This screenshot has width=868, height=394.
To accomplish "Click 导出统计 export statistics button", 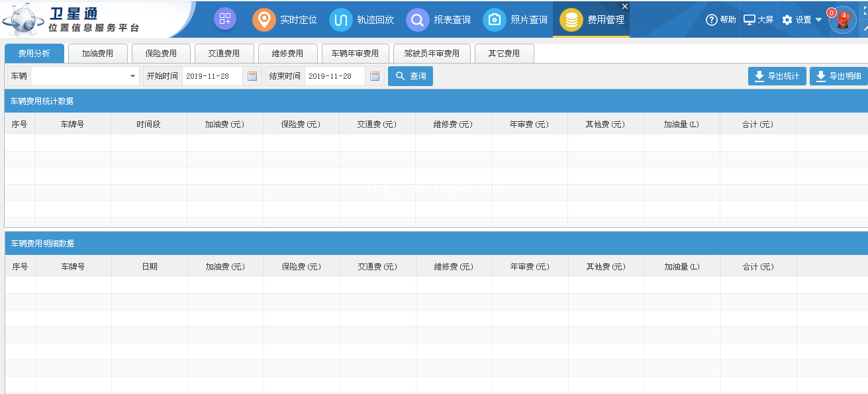I will 777,76.
